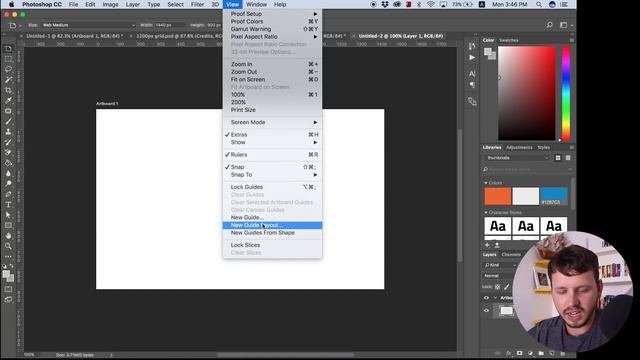The width and height of the screenshot is (640, 360).
Task: Expand the Show submenu
Action: (x=272, y=142)
